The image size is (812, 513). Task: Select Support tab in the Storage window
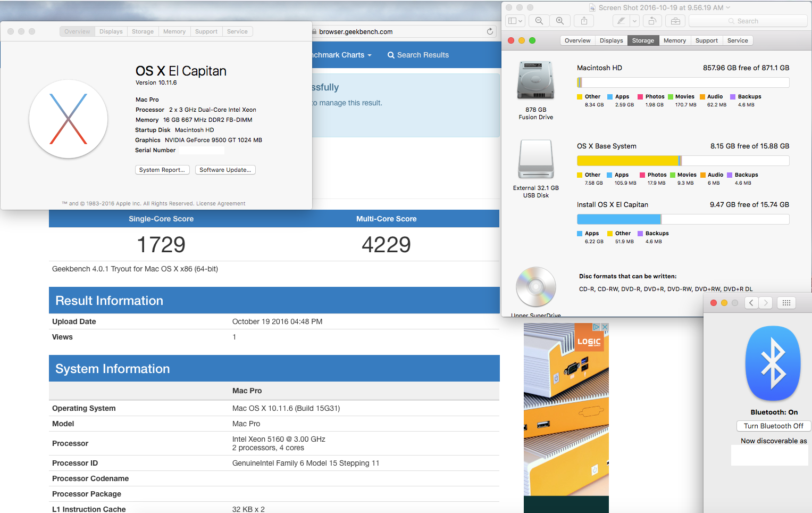707,40
